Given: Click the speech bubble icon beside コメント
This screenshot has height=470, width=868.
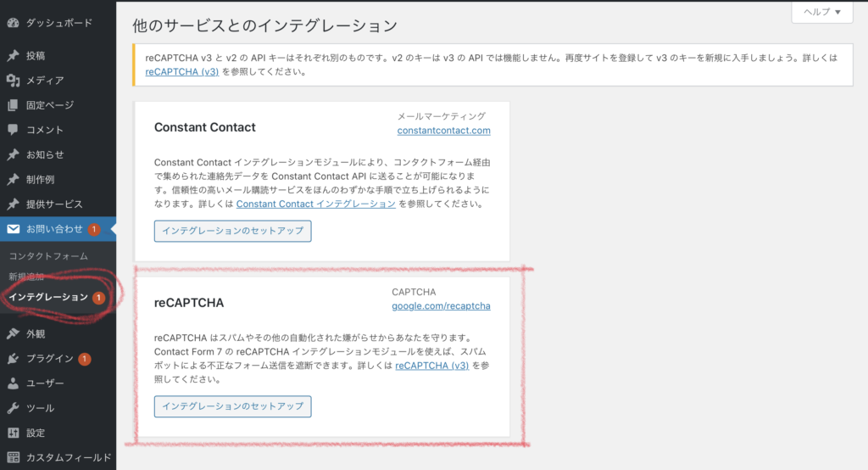Looking at the screenshot, I should (14, 130).
